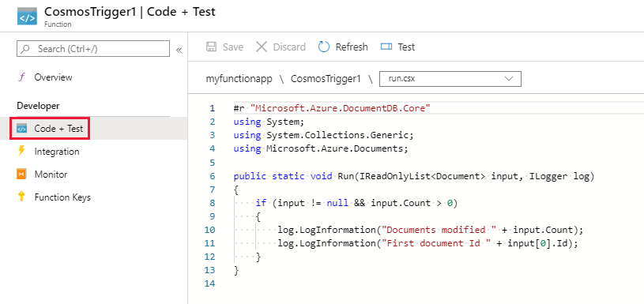This screenshot has width=644, height=304.
Task: Click 'ILogger log' parameter text
Action: coord(559,176)
